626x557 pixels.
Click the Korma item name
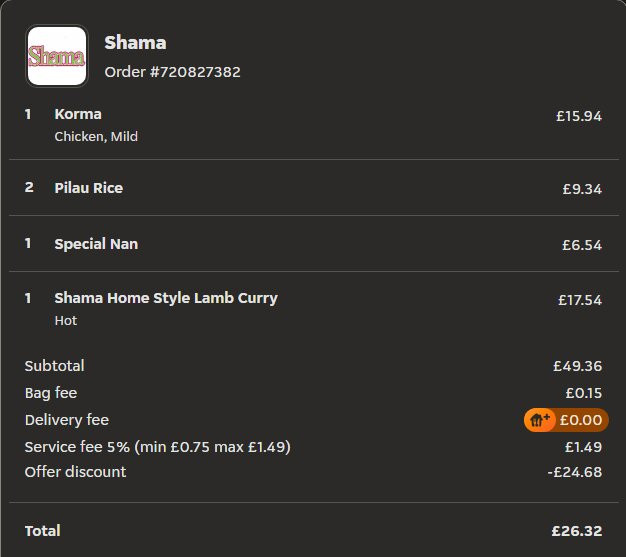click(78, 114)
